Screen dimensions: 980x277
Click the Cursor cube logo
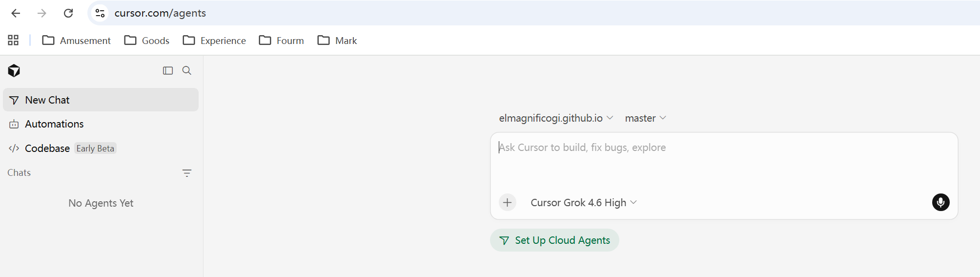click(14, 71)
